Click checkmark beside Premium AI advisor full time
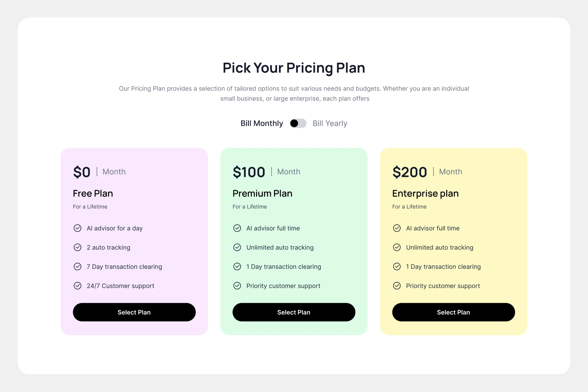 click(x=237, y=228)
